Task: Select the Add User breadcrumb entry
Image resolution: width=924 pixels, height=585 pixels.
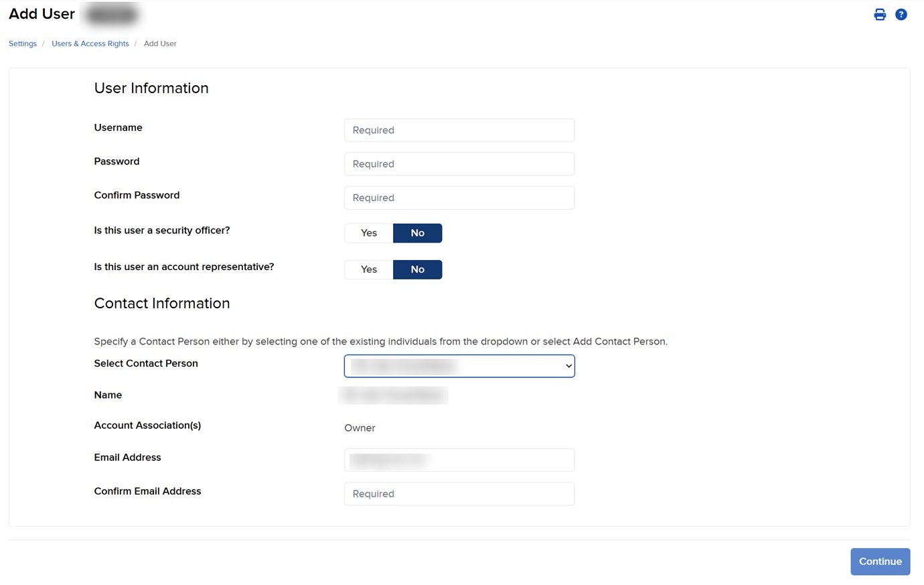Action: (x=160, y=43)
